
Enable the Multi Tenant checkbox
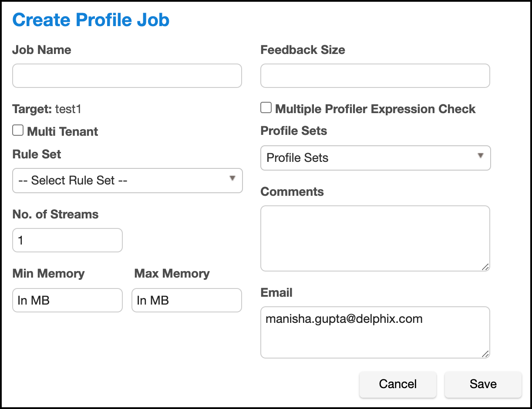click(x=18, y=130)
